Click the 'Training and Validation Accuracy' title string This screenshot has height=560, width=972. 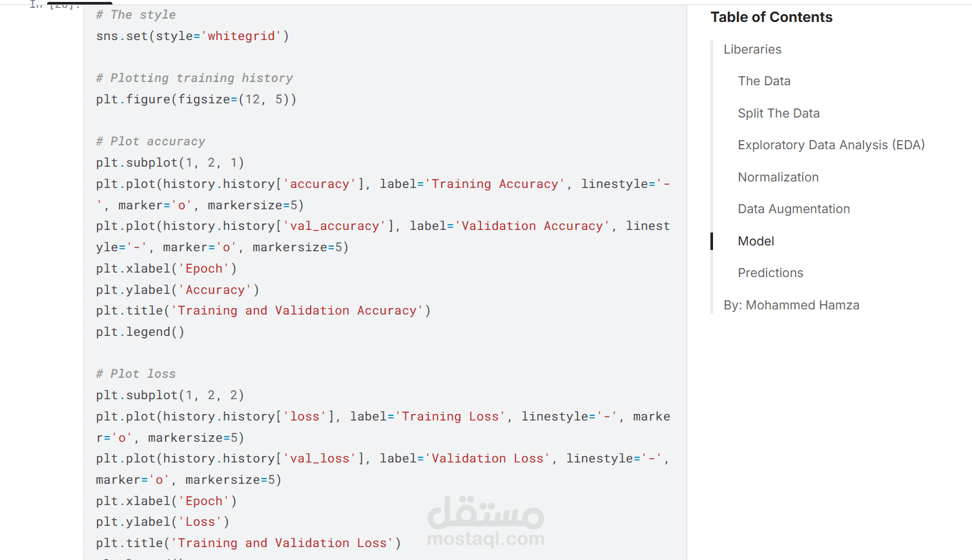point(298,311)
